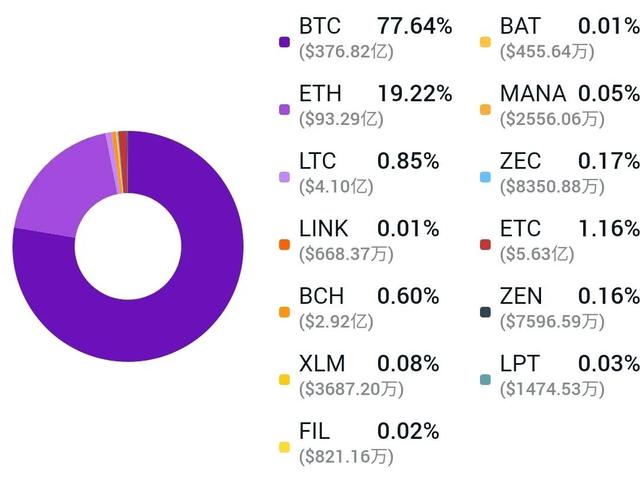Click the BTC $376.82亿 amount text
This screenshot has height=491, width=640.
pos(345,52)
